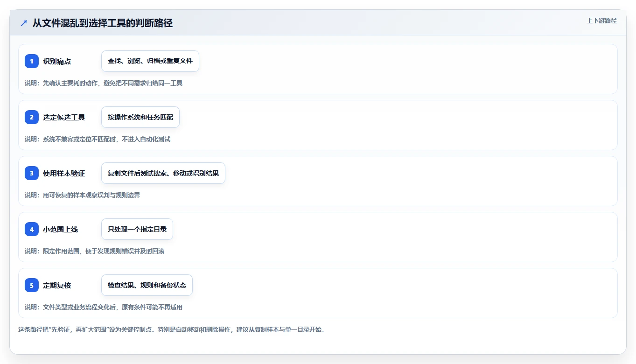This screenshot has width=636, height=364.
Task: Click the 选定候选工具 step title
Action: point(64,117)
